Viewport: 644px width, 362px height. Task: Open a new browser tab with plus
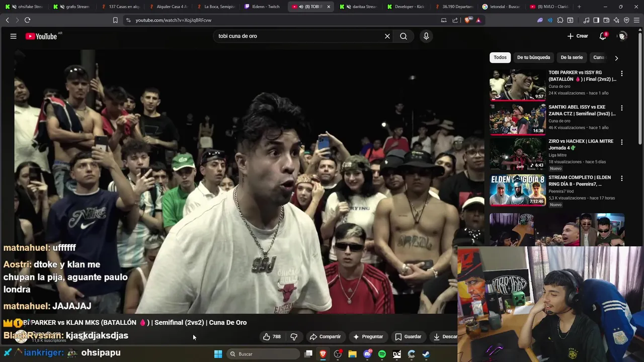(x=579, y=7)
